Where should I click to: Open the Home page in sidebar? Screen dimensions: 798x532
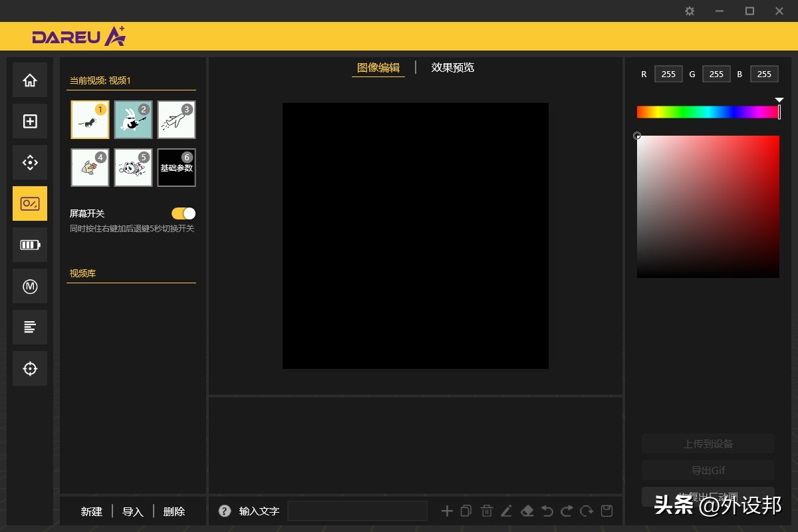point(30,80)
